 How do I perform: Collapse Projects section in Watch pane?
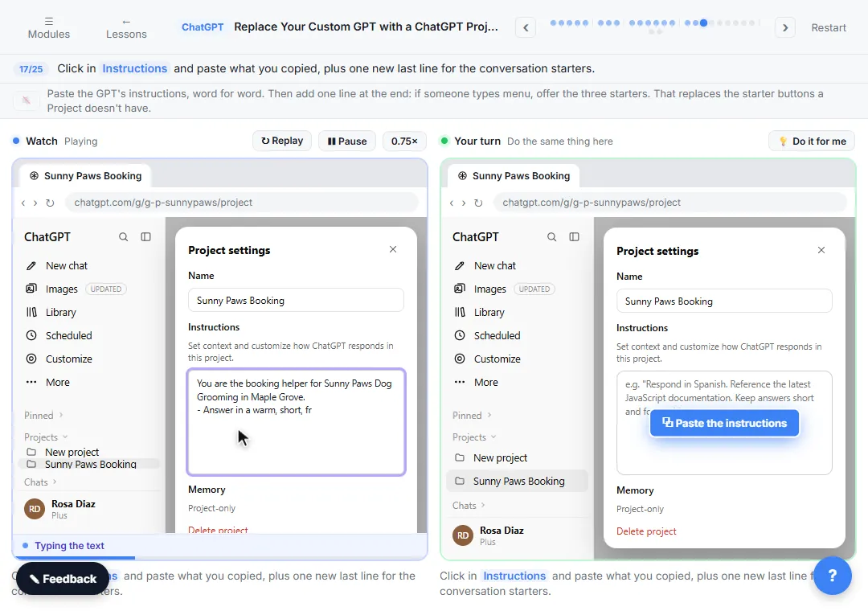point(45,437)
